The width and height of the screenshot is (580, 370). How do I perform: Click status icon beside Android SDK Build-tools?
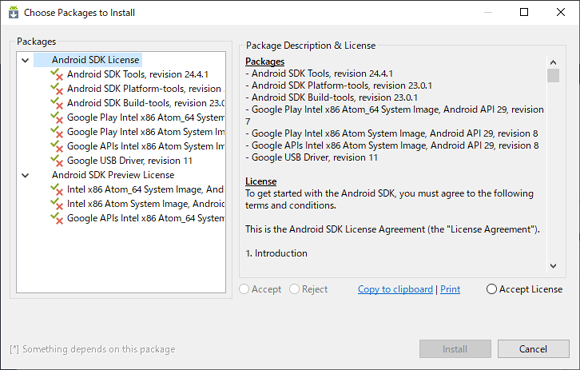tap(57, 103)
